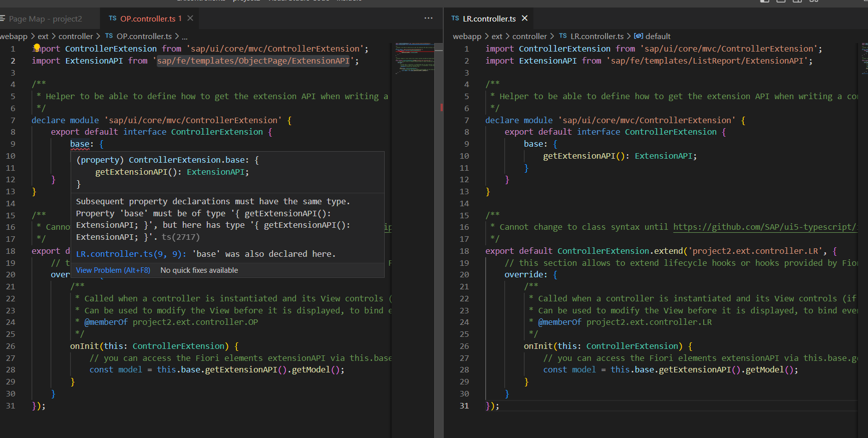Open the ext breadcrumb dropdown in right editor
The height and width of the screenshot is (438, 868).
point(497,37)
